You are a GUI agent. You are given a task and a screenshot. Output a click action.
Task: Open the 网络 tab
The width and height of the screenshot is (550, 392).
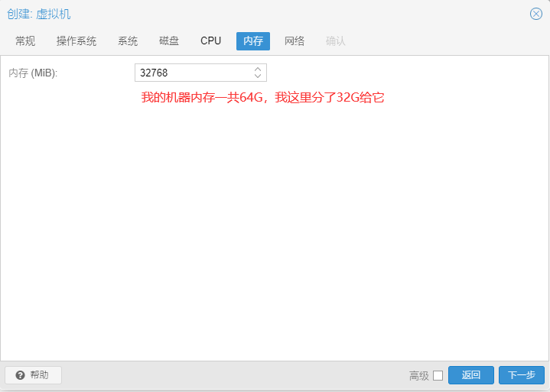click(x=295, y=40)
